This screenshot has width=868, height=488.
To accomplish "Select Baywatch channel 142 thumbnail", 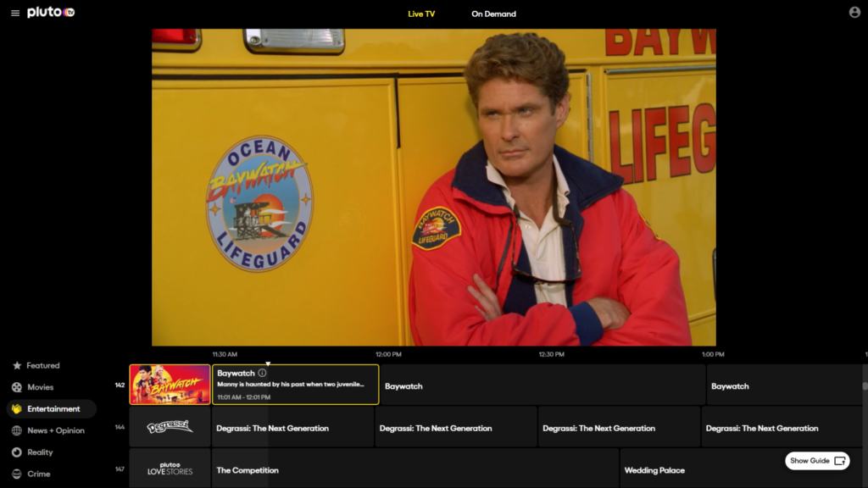I will pyautogui.click(x=170, y=385).
